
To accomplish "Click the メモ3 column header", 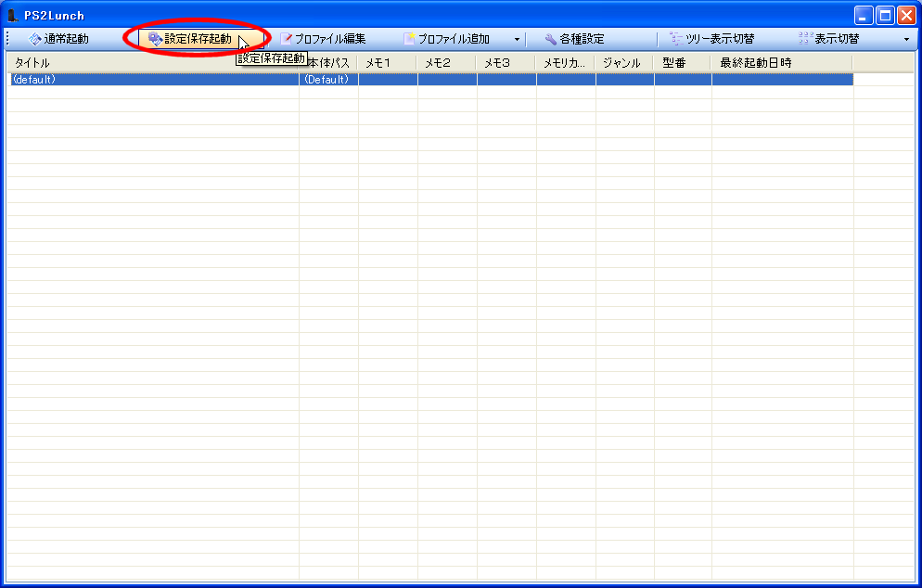I will (506, 63).
